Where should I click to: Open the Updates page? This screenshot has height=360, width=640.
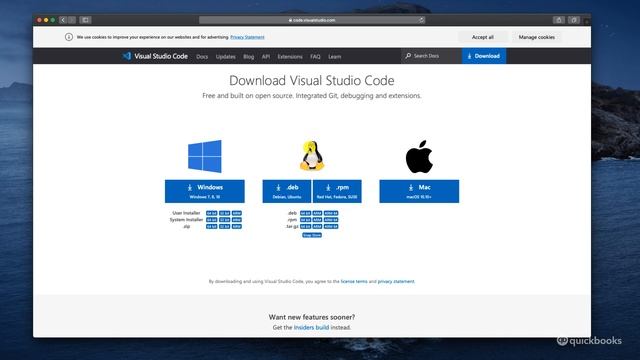[x=226, y=57]
